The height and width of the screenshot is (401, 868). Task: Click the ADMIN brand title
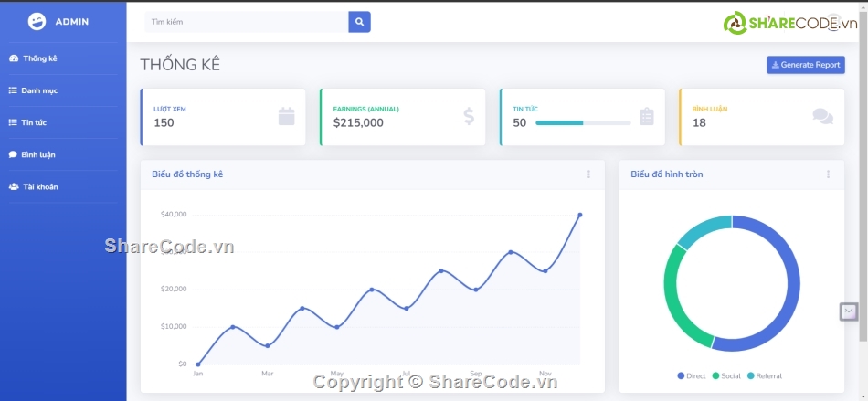pos(72,22)
